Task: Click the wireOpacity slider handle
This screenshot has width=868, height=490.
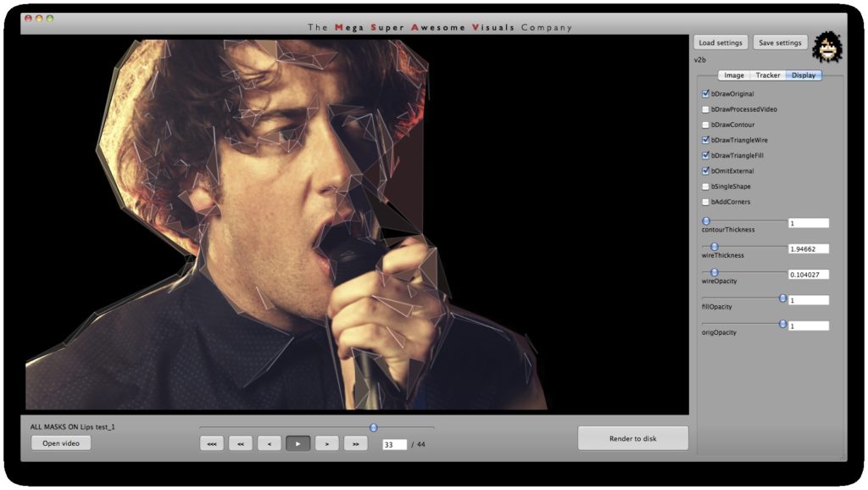Action: pos(714,272)
